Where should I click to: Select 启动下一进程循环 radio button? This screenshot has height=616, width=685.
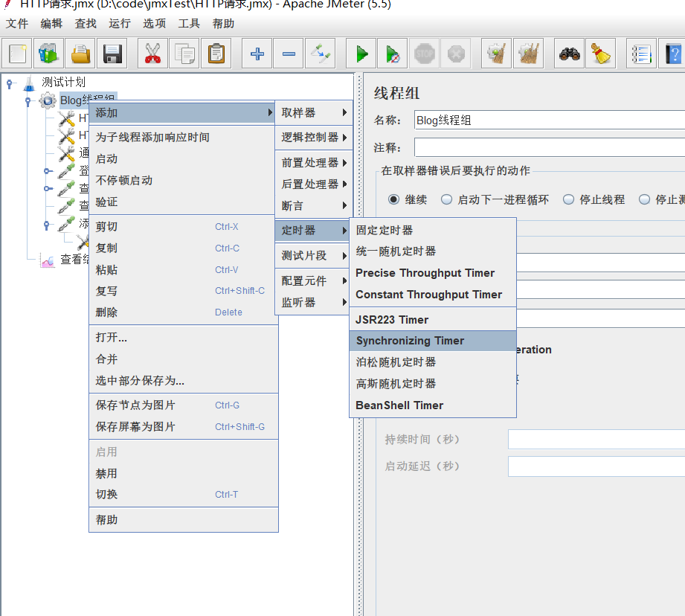[x=446, y=199]
